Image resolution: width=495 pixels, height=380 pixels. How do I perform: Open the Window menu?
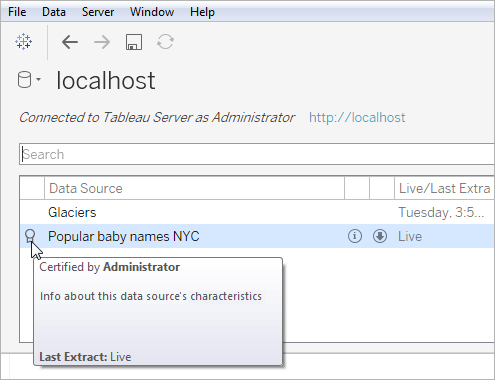(x=152, y=12)
